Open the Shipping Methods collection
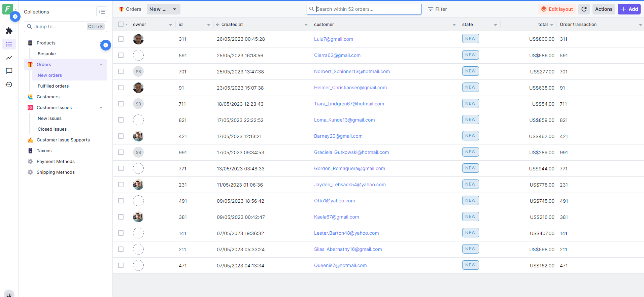644x297 pixels. coord(56,172)
